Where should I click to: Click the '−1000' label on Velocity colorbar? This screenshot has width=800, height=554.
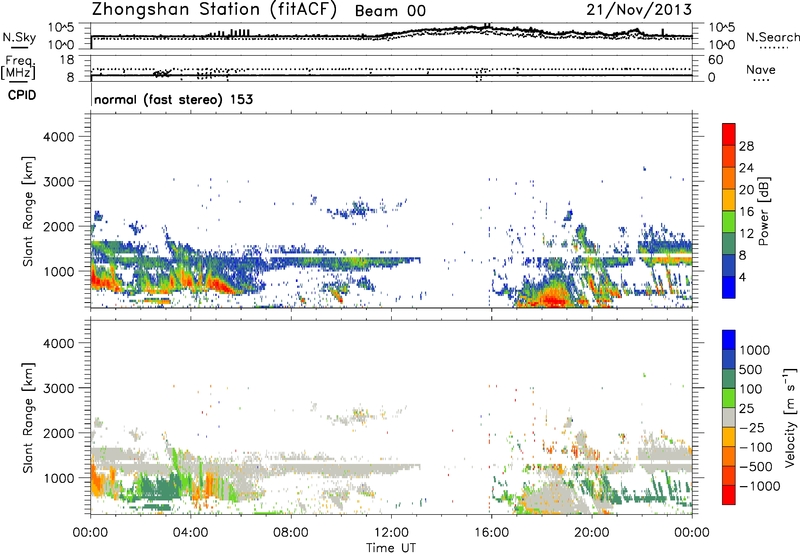coord(760,486)
